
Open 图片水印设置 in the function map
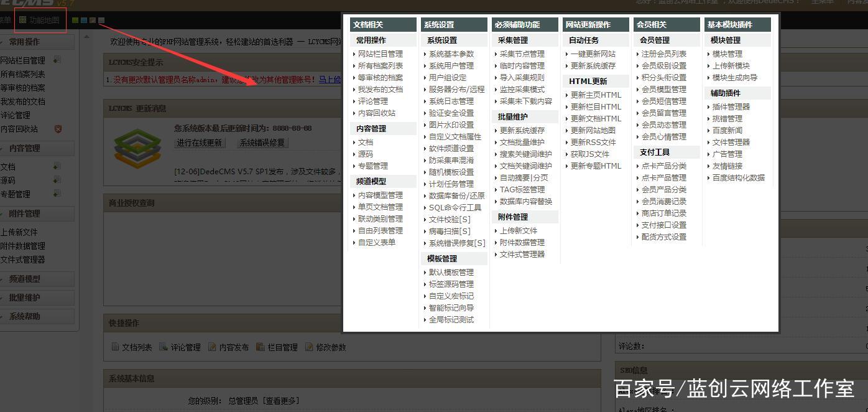451,125
